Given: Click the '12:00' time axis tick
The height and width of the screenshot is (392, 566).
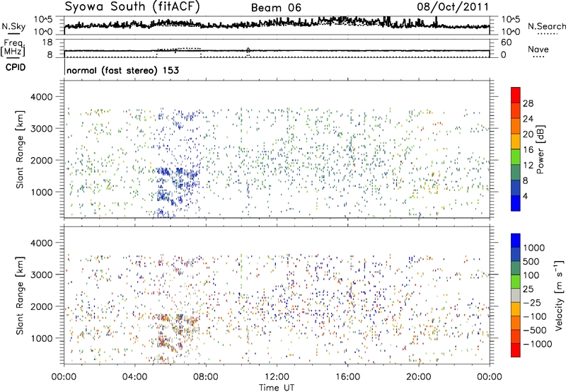Looking at the screenshot, I should pyautogui.click(x=277, y=377).
